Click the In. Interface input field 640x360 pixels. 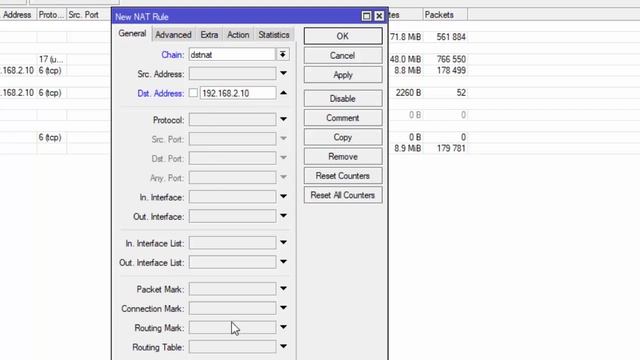pos(232,197)
